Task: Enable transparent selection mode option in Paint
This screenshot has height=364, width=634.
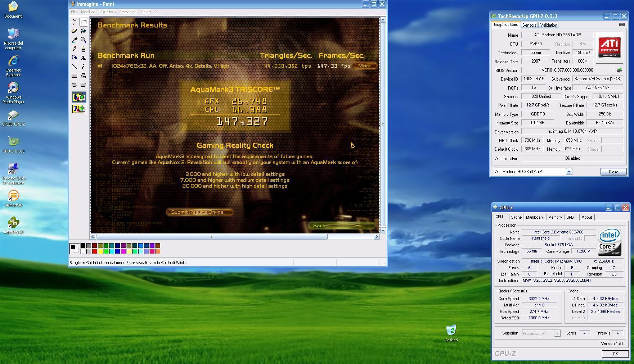Action: point(79,108)
